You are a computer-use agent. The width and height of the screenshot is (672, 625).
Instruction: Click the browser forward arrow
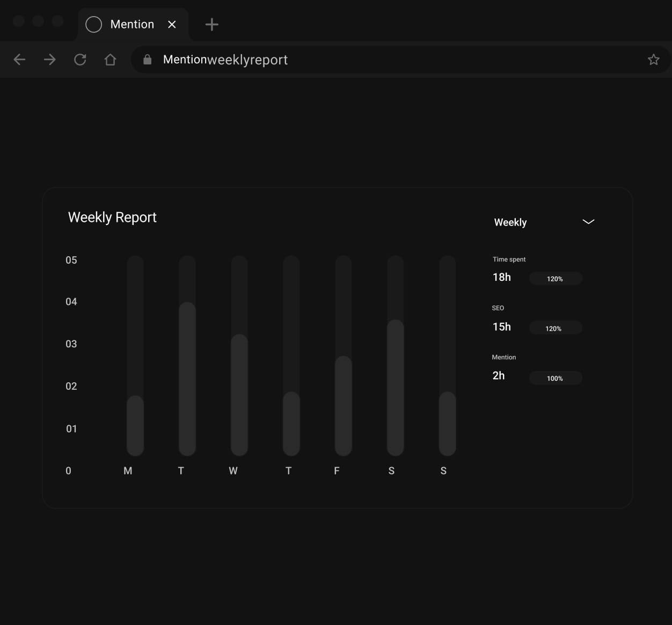50,60
